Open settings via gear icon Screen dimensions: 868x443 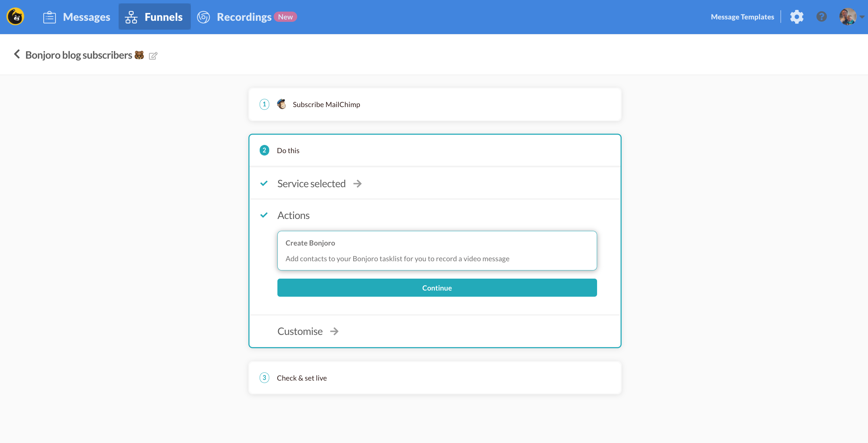(797, 17)
